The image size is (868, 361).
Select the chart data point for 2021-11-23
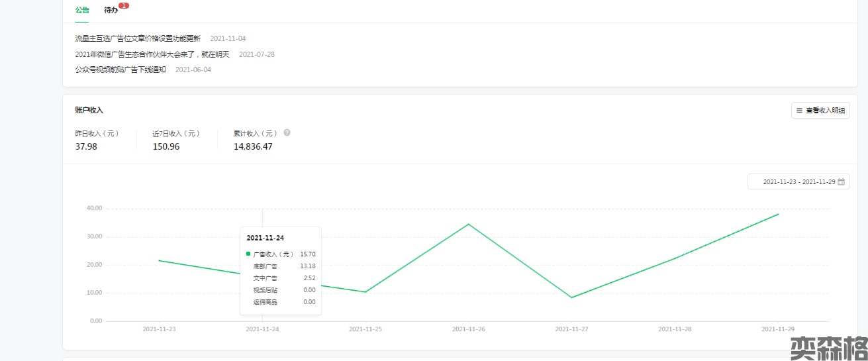click(x=160, y=260)
